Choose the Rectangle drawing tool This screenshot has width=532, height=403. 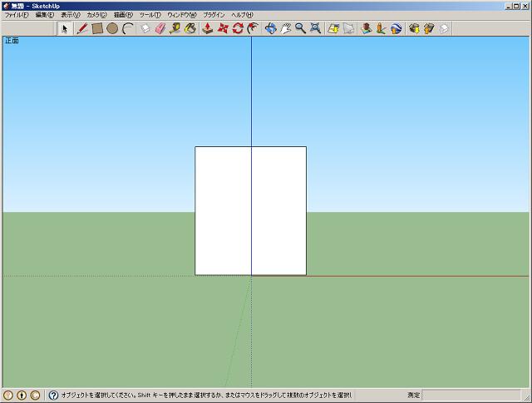pyautogui.click(x=97, y=28)
